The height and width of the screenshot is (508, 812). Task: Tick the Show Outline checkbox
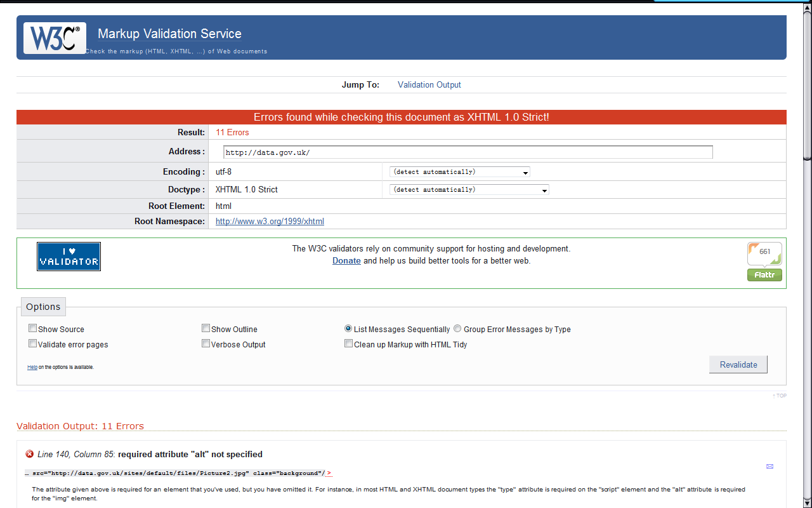206,328
